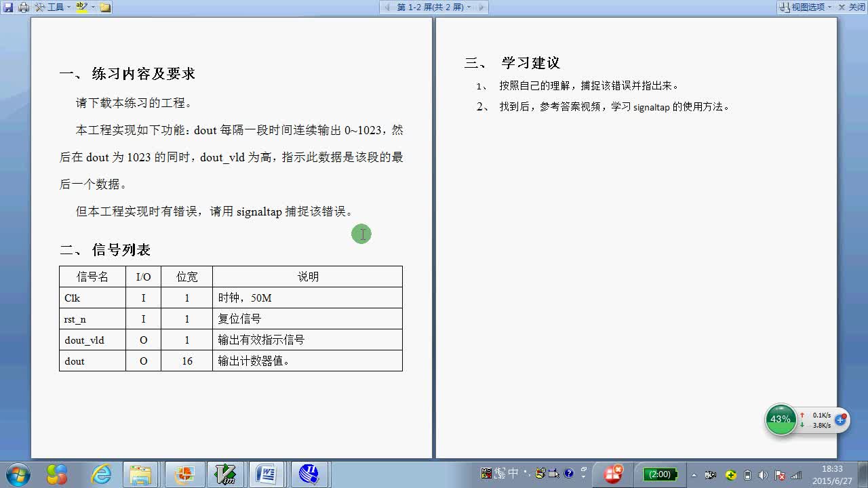Click heading 练习内容及要求
The image size is (868, 488).
(x=143, y=74)
